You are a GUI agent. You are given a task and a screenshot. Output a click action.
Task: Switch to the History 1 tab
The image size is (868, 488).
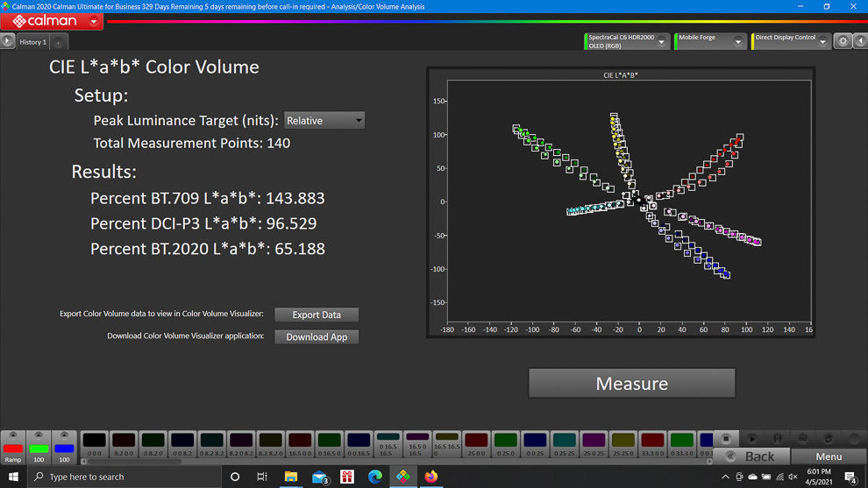pos(32,42)
